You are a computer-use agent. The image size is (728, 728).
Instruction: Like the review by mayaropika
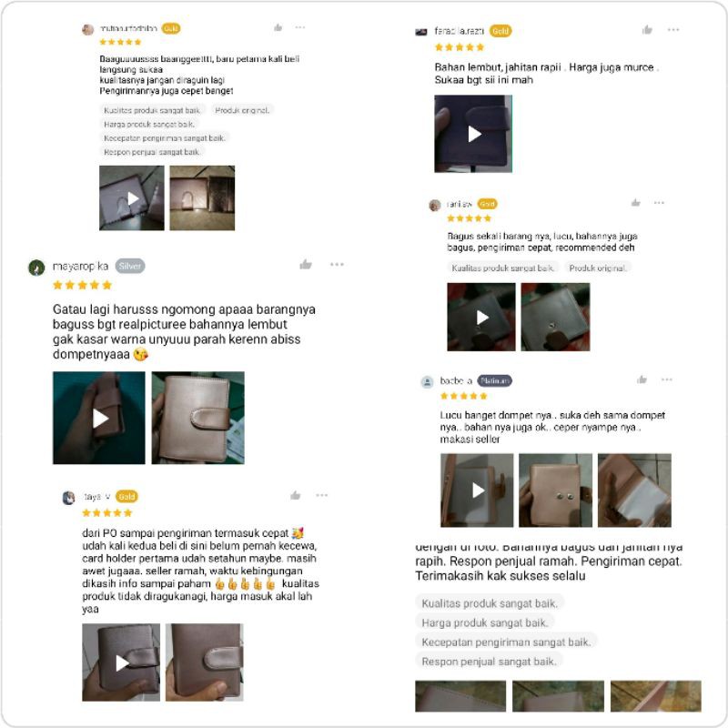(x=306, y=265)
